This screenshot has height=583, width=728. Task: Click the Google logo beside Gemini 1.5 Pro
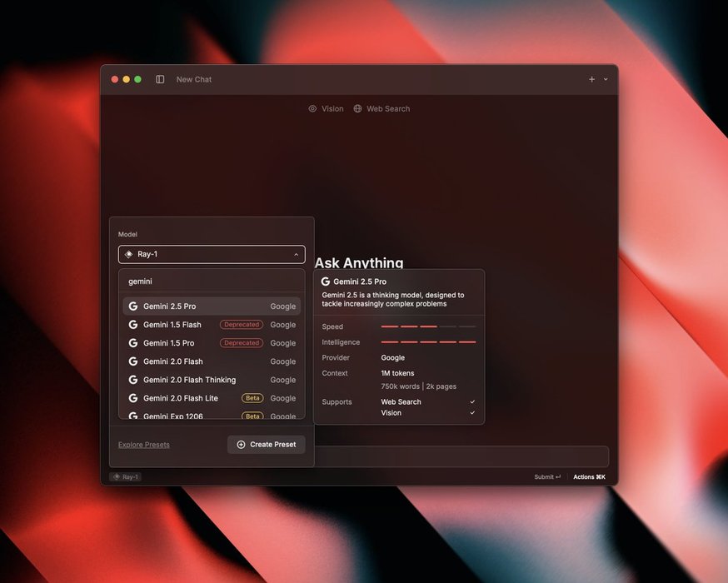pyautogui.click(x=133, y=343)
